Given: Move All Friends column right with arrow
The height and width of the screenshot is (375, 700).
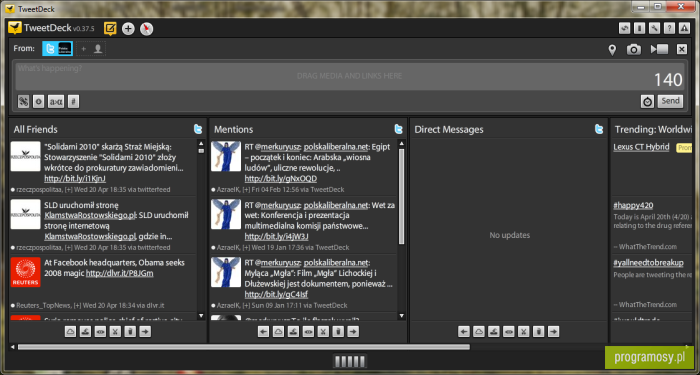Looking at the screenshot, I should 145,331.
